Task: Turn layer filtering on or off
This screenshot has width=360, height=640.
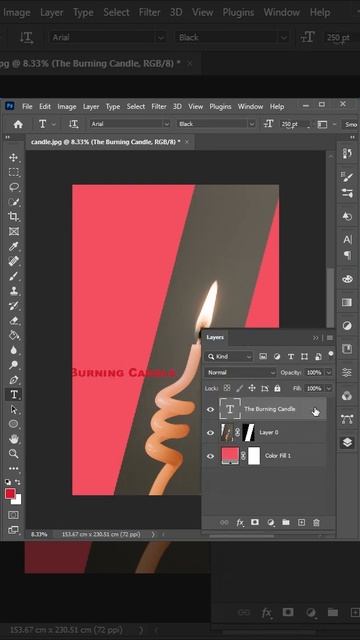Action: 331,354
